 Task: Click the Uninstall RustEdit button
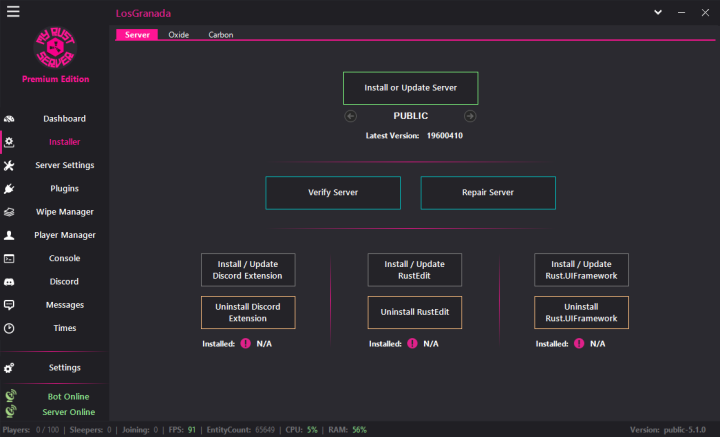[415, 313]
